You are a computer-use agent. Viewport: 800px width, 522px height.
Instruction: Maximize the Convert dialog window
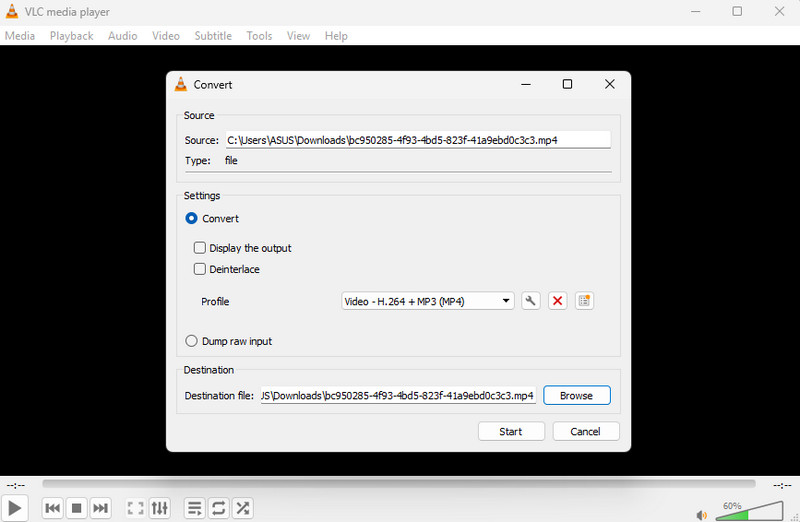click(x=567, y=84)
